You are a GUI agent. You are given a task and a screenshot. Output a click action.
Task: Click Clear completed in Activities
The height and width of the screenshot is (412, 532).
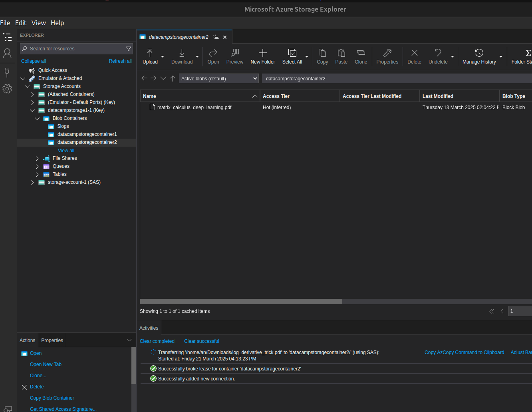tap(157, 341)
